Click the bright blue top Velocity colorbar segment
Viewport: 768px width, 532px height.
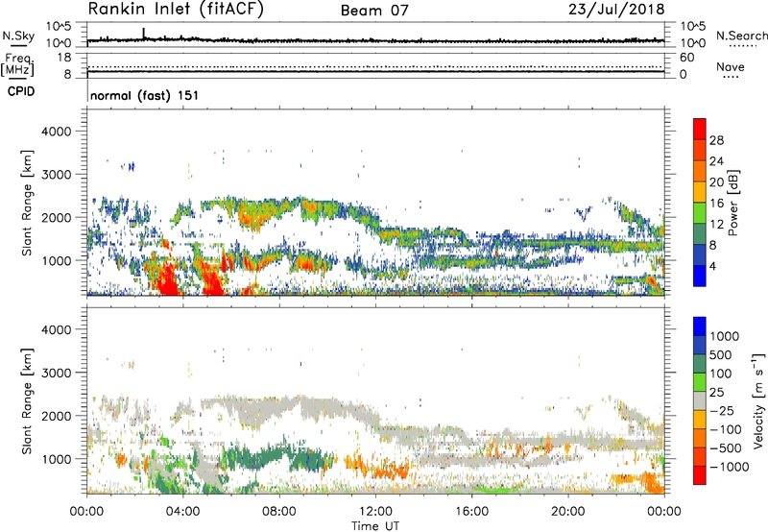pos(700,326)
